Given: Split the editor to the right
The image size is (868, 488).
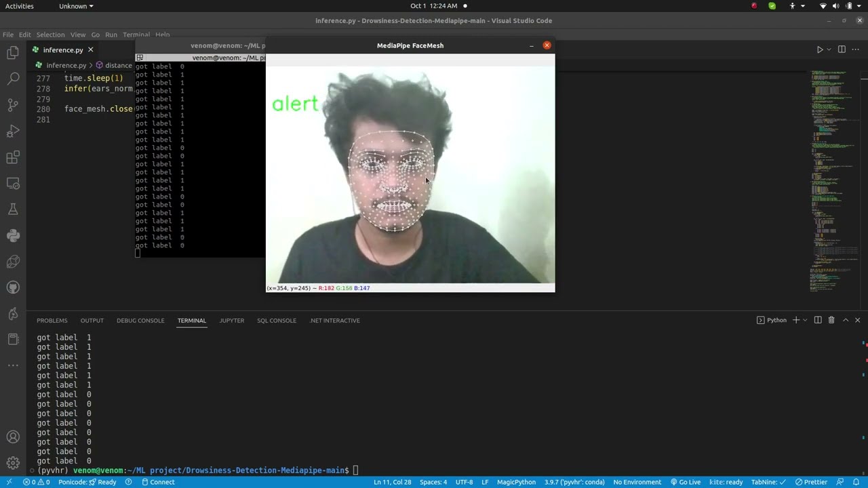Looking at the screenshot, I should pos(842,49).
